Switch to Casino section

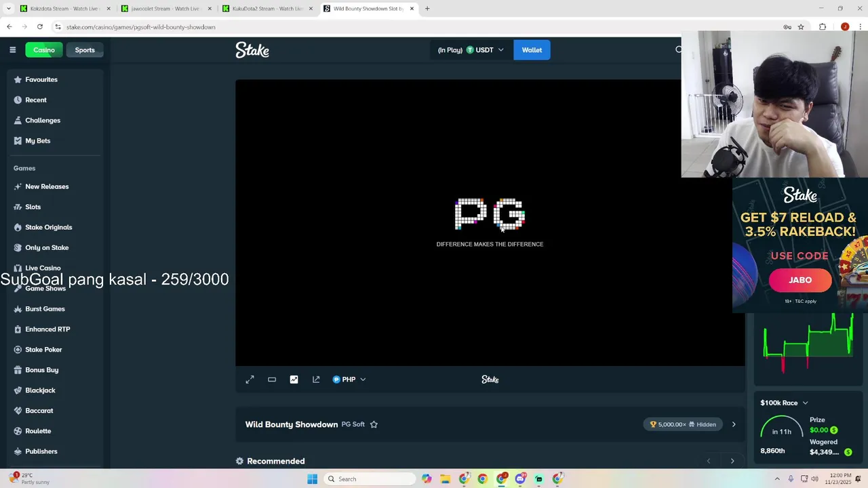(x=44, y=50)
